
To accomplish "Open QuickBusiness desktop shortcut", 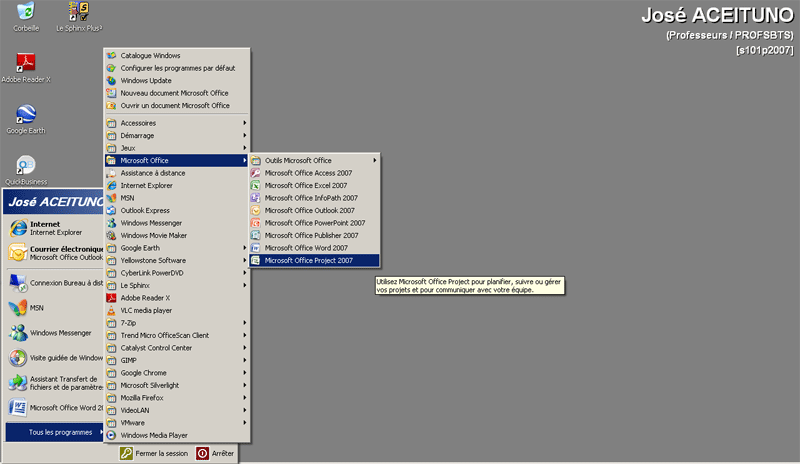I will tap(26, 165).
